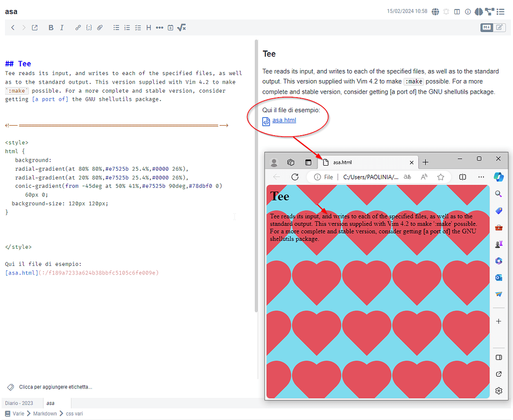The height and width of the screenshot is (420, 513).
Task: Expand the Markdown breadcrumb folder
Action: point(45,413)
